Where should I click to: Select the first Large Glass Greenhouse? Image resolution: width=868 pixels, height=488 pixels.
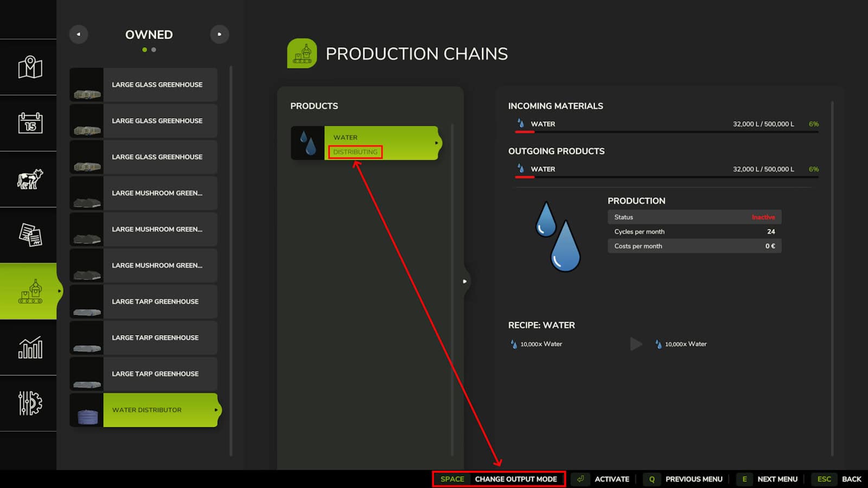(x=144, y=85)
